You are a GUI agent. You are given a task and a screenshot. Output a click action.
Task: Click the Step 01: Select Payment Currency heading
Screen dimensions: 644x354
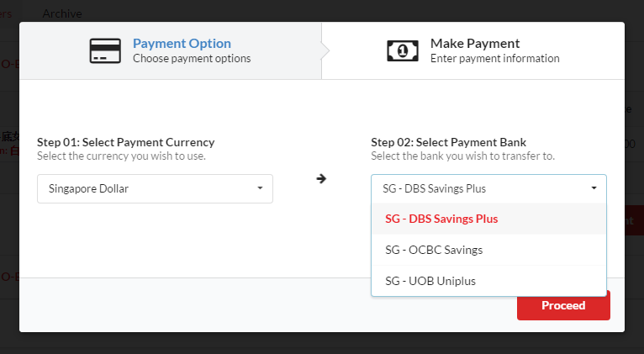pyautogui.click(x=125, y=142)
